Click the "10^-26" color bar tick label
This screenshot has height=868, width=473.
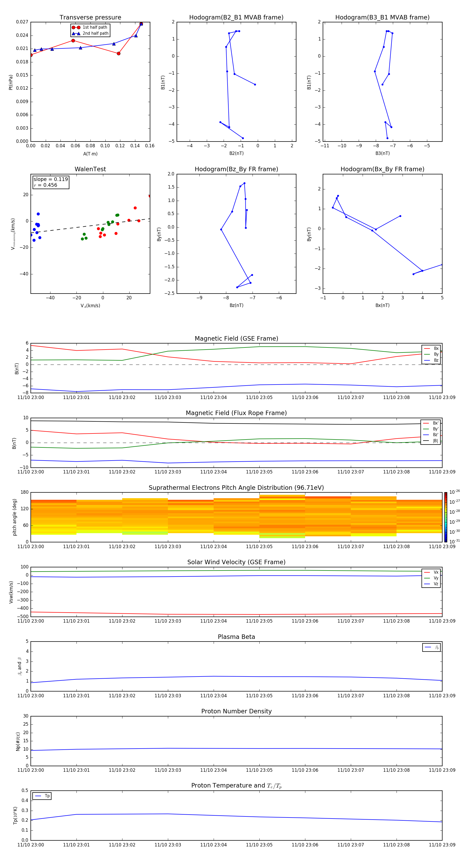click(455, 492)
